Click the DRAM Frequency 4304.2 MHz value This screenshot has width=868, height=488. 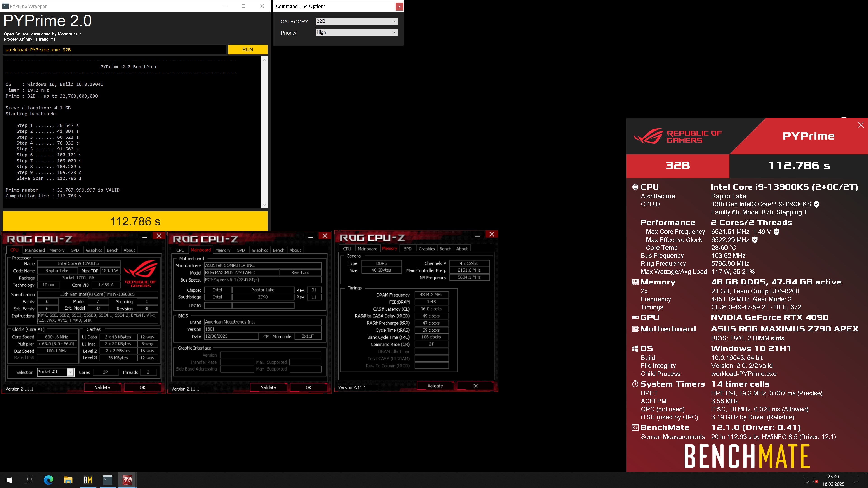pyautogui.click(x=431, y=295)
